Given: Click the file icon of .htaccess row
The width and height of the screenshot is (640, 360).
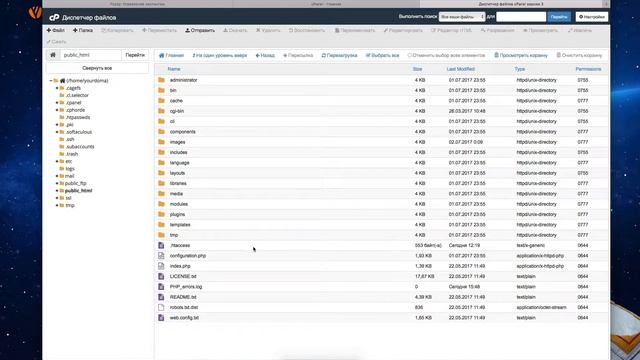Looking at the screenshot, I should click(x=161, y=245).
